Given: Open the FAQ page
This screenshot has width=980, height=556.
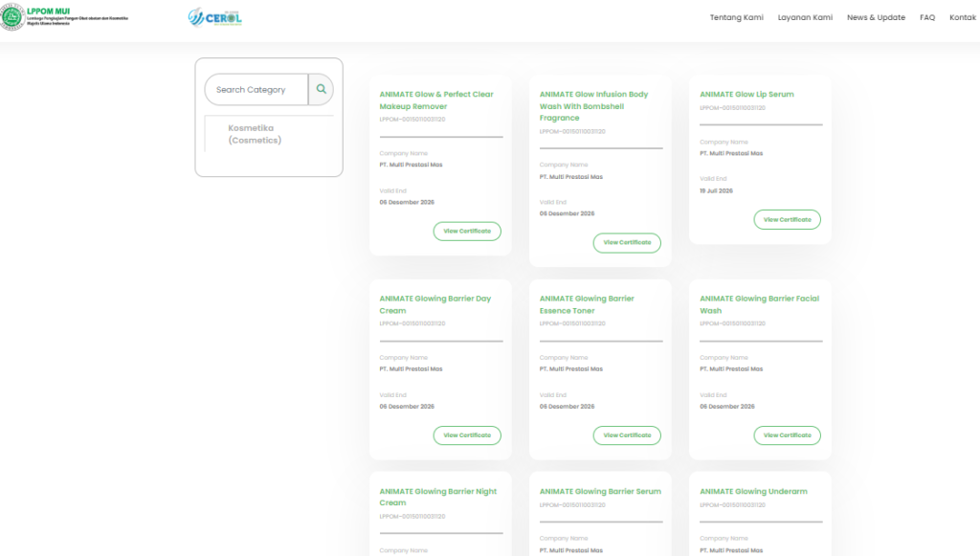Looking at the screenshot, I should (927, 17).
